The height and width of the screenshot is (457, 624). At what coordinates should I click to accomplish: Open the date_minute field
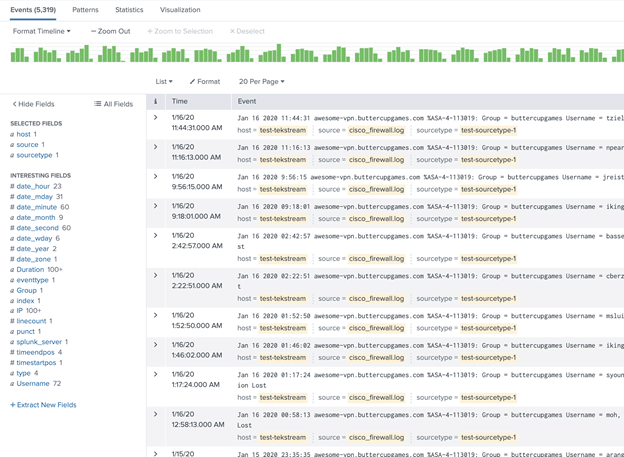(x=37, y=207)
